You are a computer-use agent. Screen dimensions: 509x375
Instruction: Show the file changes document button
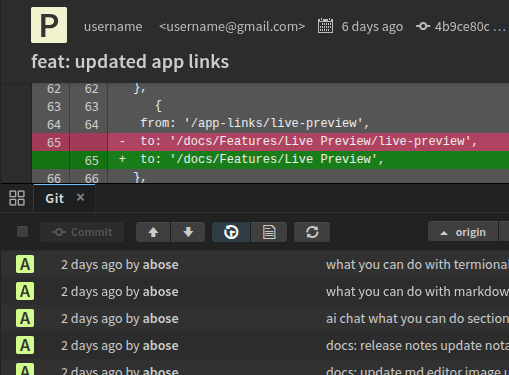tap(269, 232)
